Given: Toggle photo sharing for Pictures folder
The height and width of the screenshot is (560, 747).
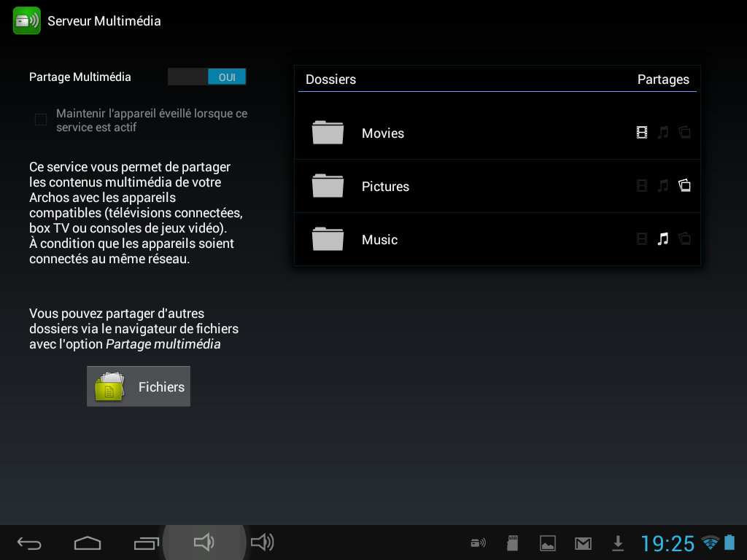Looking at the screenshot, I should [684, 186].
